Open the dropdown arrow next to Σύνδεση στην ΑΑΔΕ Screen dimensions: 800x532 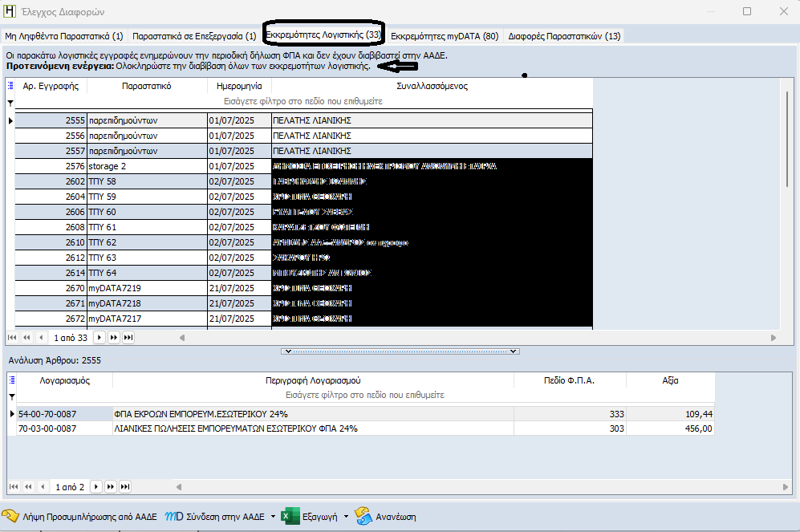273,516
